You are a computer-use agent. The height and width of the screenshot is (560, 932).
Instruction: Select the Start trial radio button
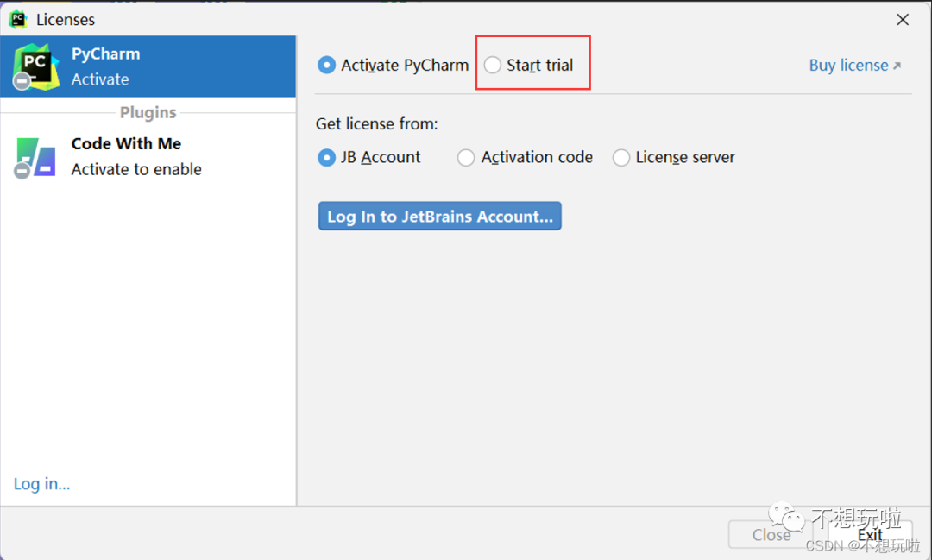coord(493,65)
